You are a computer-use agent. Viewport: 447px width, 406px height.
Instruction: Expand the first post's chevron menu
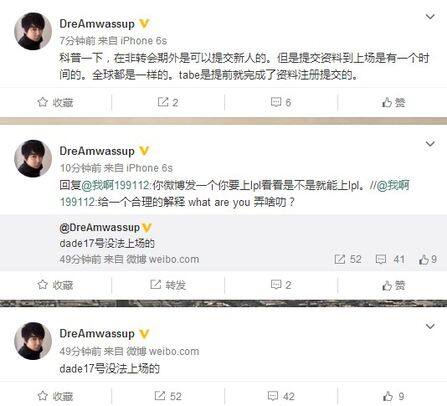coord(430,17)
